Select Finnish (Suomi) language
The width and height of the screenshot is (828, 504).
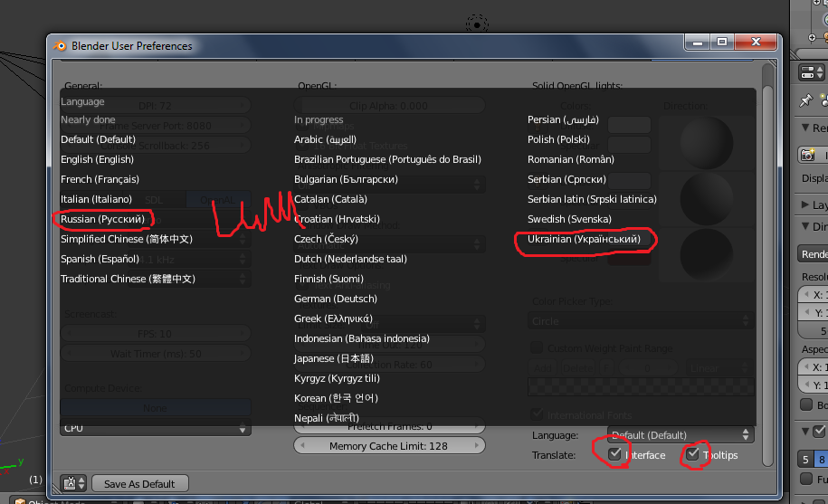pyautogui.click(x=328, y=279)
